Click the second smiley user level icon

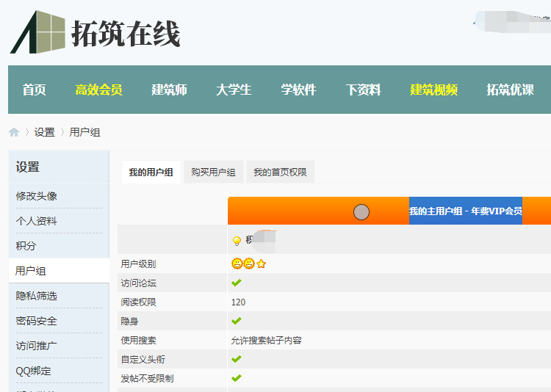[x=249, y=264]
